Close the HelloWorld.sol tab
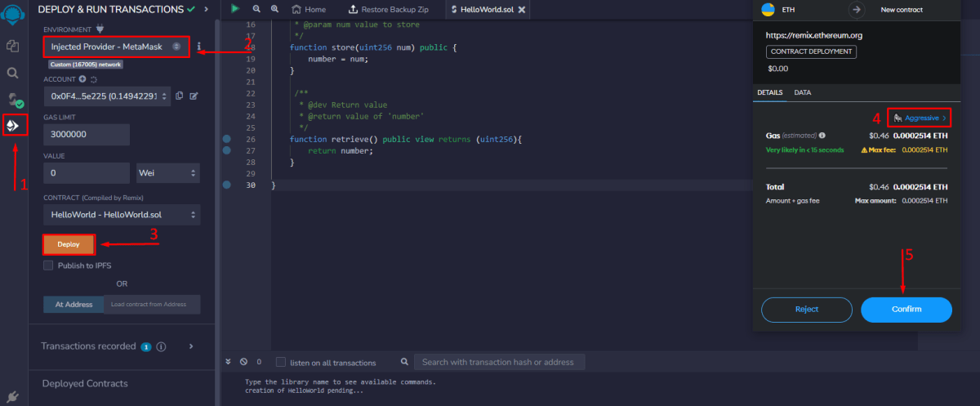Viewport: 980px width, 406px height. [522, 9]
